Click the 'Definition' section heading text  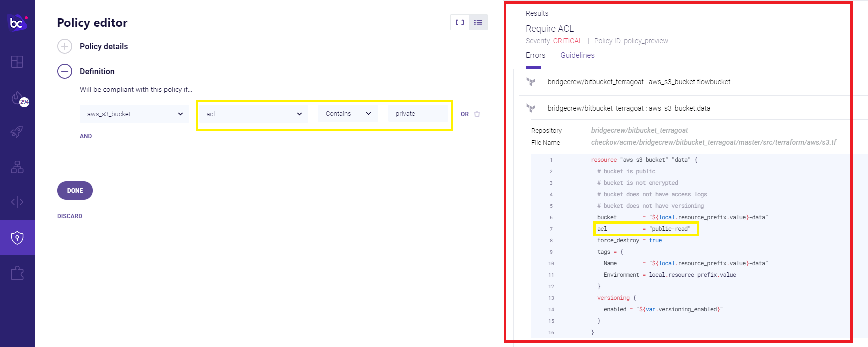click(97, 71)
